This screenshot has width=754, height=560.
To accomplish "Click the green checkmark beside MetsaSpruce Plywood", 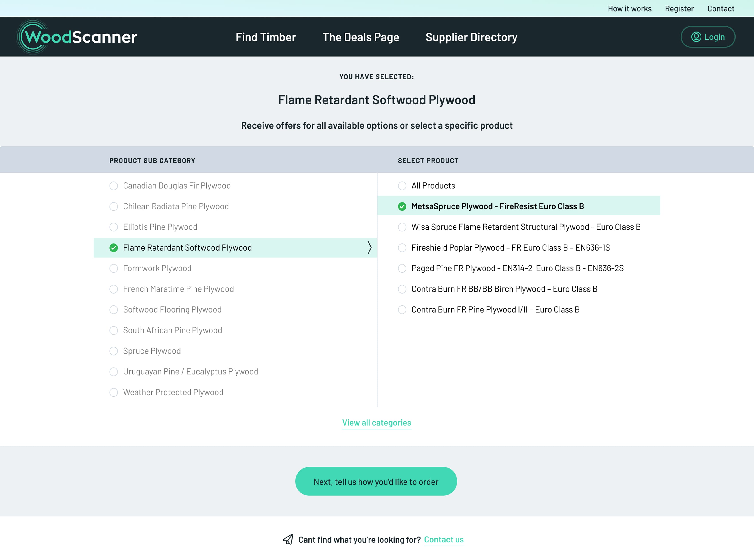I will click(402, 206).
